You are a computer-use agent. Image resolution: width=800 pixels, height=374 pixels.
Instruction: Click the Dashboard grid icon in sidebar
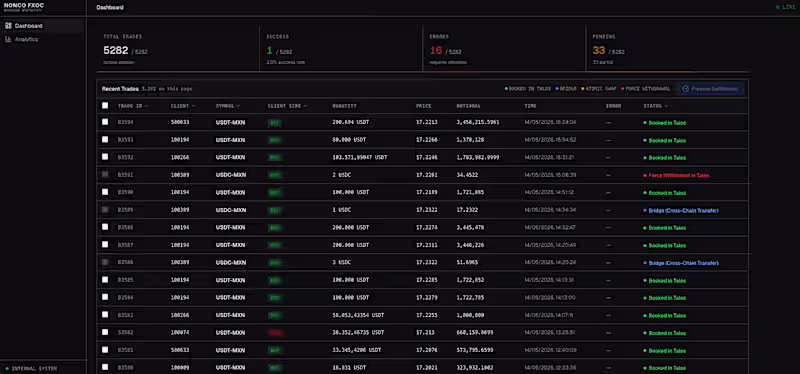coord(8,26)
